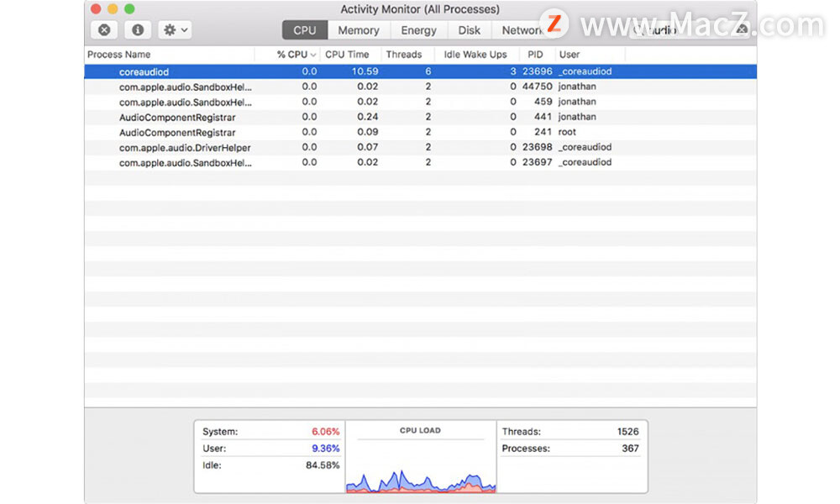Clear the search field with the X icon
Image resolution: width=840 pixels, height=504 pixels.
pyautogui.click(x=742, y=29)
